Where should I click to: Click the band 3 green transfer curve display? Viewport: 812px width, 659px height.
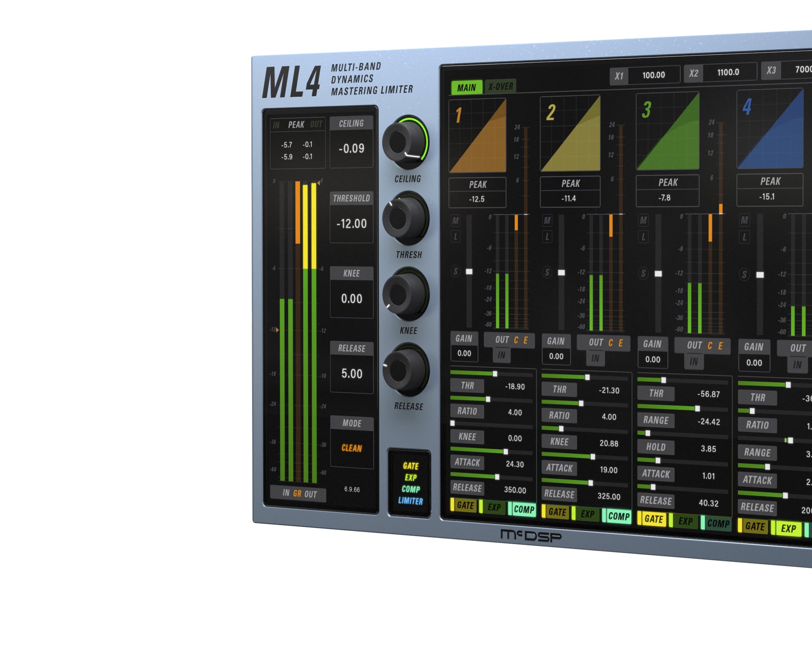pos(668,131)
